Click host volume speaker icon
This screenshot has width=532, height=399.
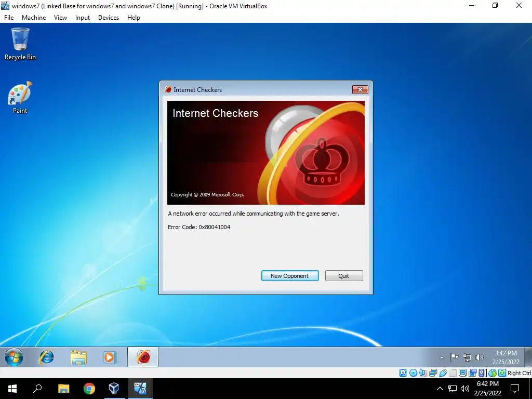pyautogui.click(x=465, y=389)
